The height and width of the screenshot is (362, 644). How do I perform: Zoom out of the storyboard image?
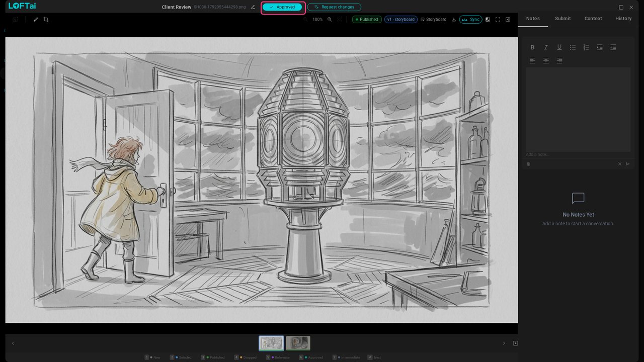click(x=305, y=20)
